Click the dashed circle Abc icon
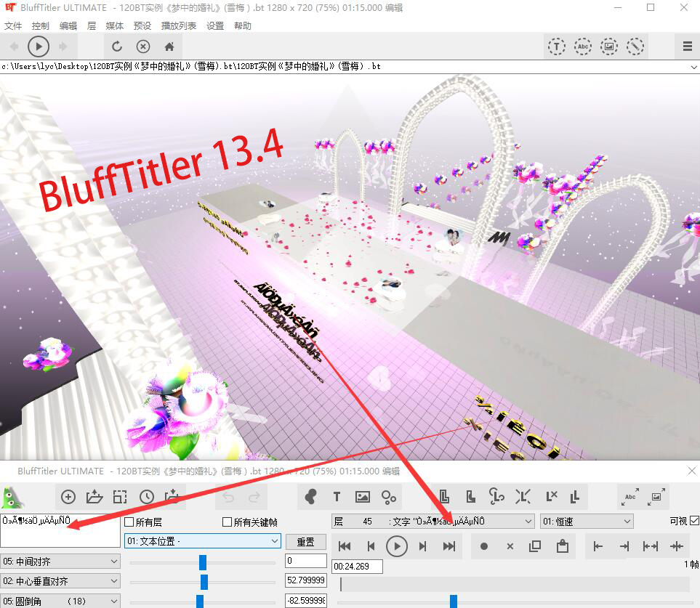Image resolution: width=700 pixels, height=608 pixels. [582, 46]
